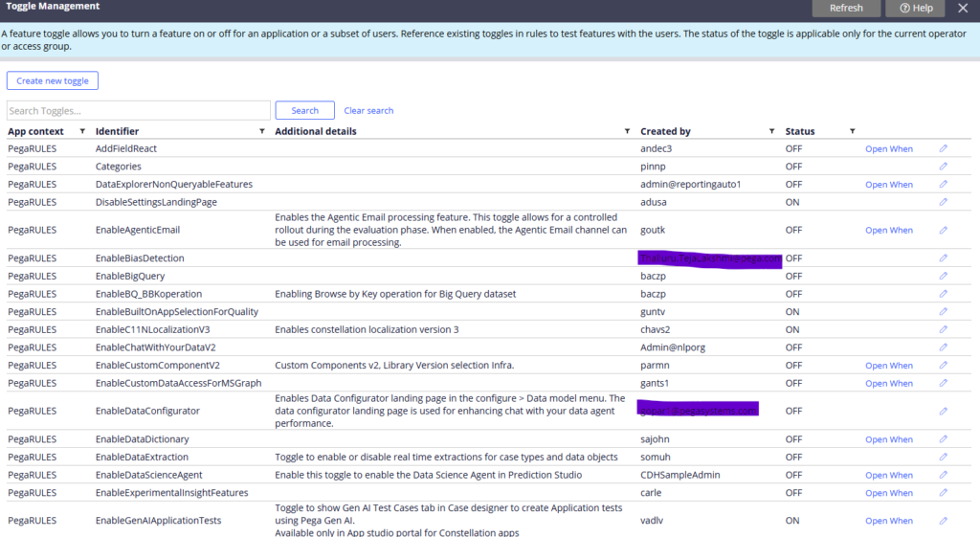Open the Help button

pos(916,8)
